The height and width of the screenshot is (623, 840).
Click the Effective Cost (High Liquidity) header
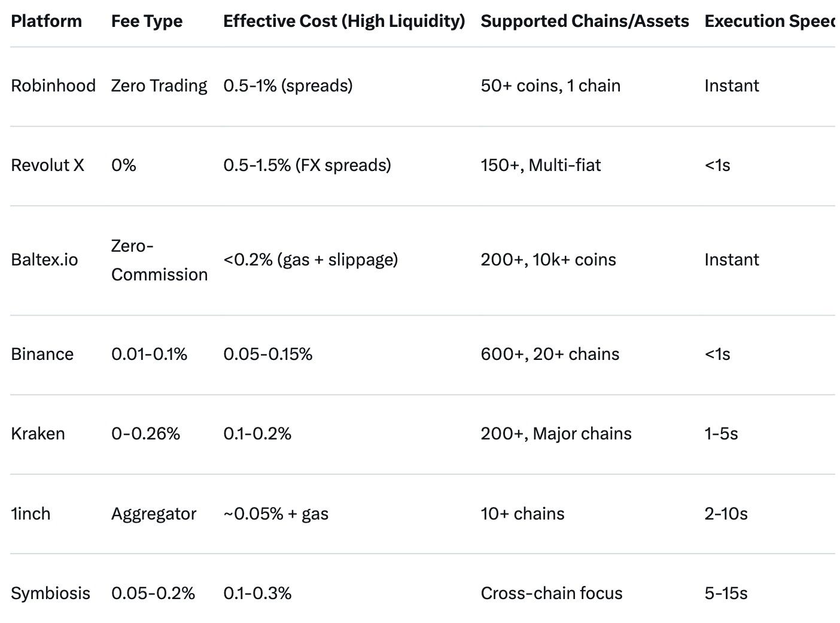(344, 21)
